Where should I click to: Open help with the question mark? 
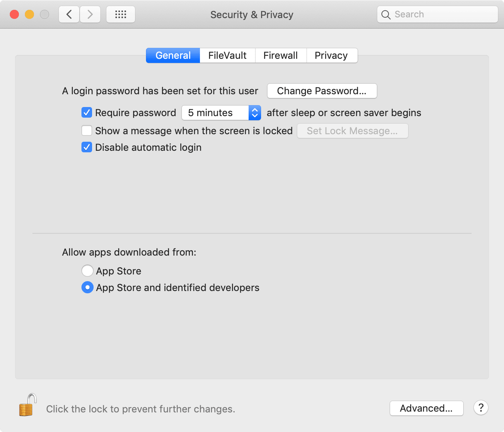pyautogui.click(x=481, y=408)
